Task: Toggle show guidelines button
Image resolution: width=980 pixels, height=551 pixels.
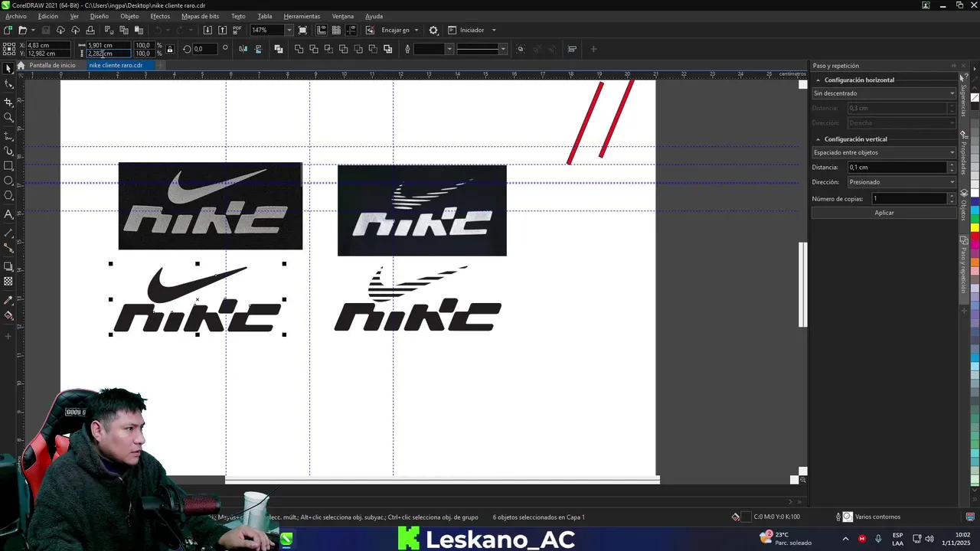Action: point(351,30)
